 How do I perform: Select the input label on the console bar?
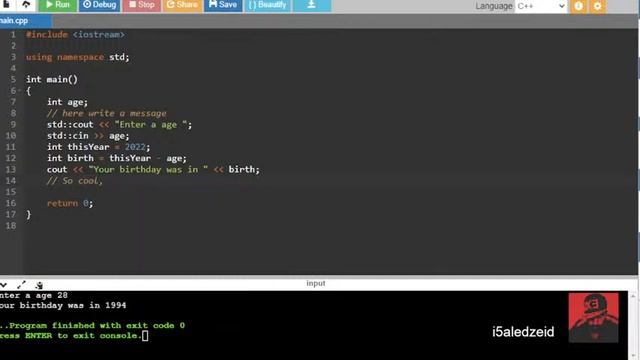pyautogui.click(x=316, y=283)
